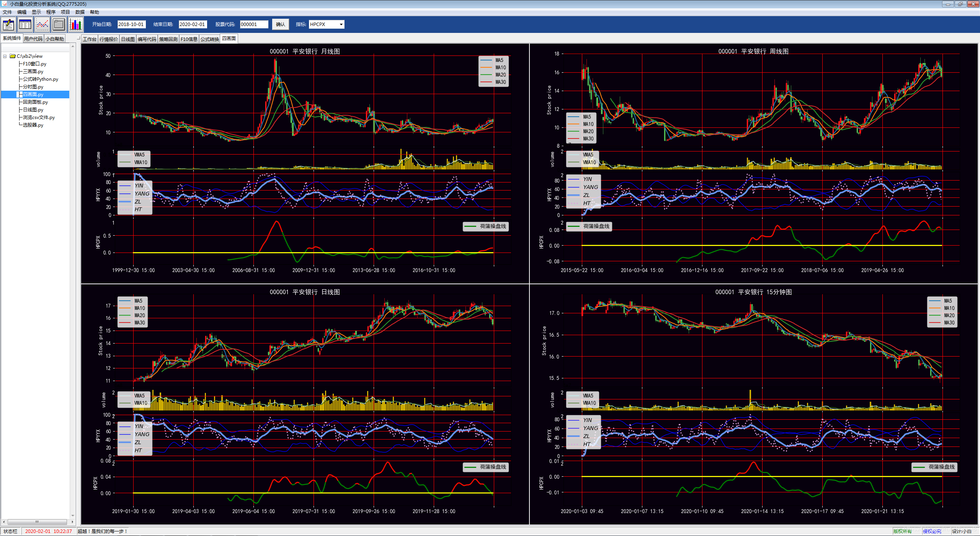
Task: Click the colorful bar chart toolbar icon
Action: click(76, 24)
